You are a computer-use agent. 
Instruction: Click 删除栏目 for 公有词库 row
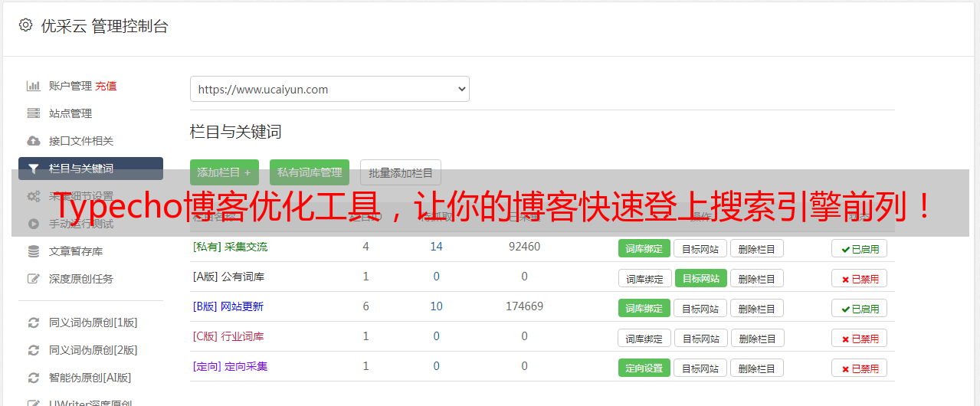tap(756, 278)
